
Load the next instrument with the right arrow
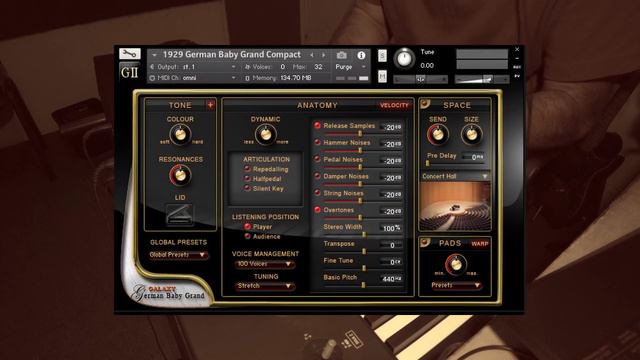click(x=324, y=55)
